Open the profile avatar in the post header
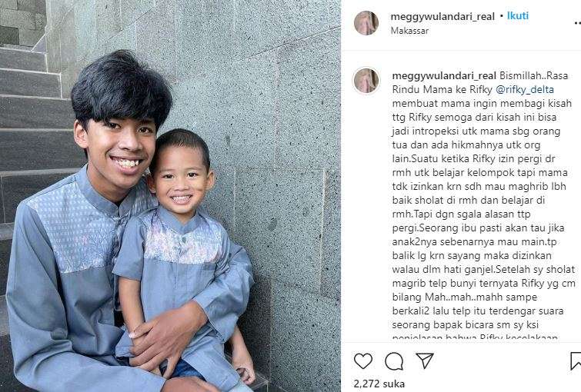The width and height of the screenshot is (581, 392). [366, 22]
